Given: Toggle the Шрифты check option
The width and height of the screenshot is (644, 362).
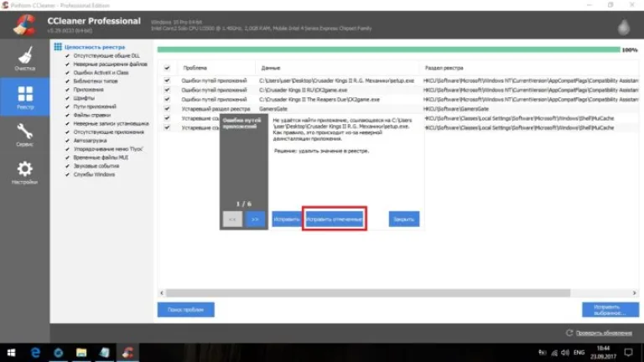Looking at the screenshot, I should point(67,98).
